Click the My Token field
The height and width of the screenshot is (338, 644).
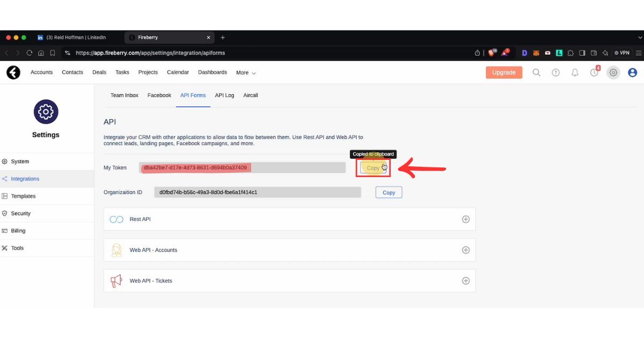click(242, 168)
